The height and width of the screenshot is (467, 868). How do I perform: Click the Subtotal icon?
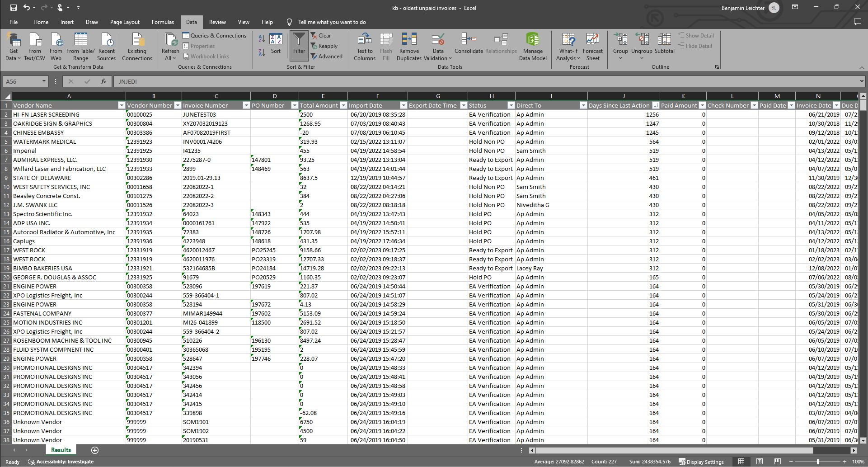coord(664,44)
